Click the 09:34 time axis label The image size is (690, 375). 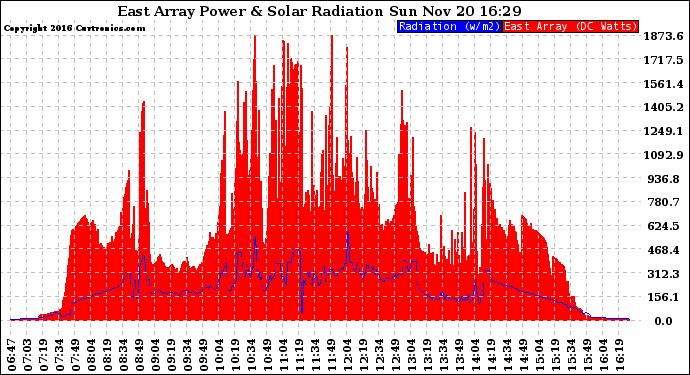point(187,355)
